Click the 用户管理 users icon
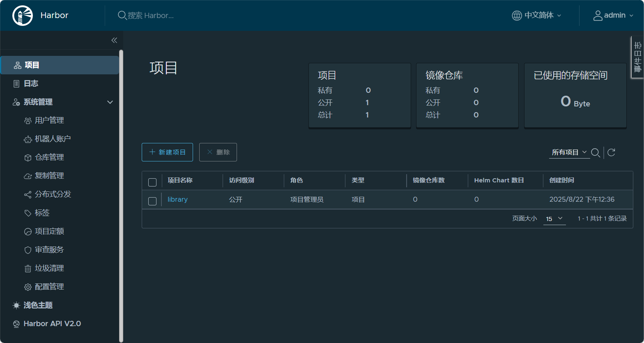Image resolution: width=644 pixels, height=343 pixels. 28,121
